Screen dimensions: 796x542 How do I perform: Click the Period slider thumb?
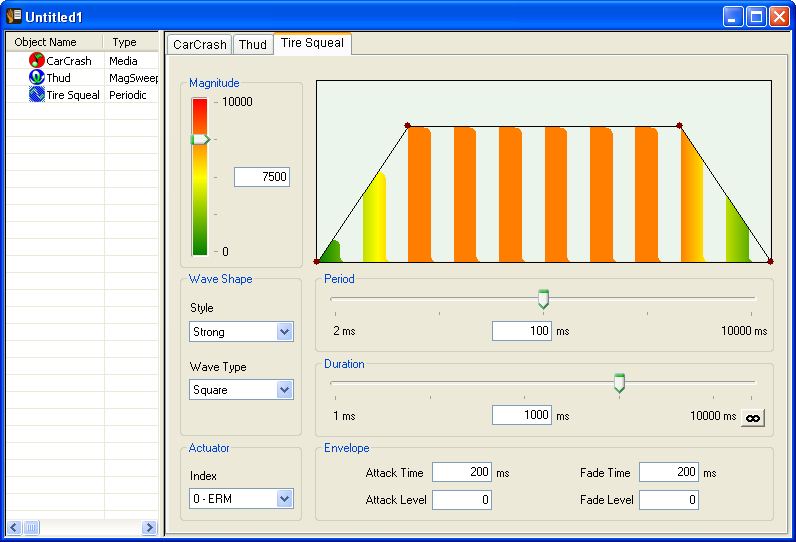[x=543, y=299]
